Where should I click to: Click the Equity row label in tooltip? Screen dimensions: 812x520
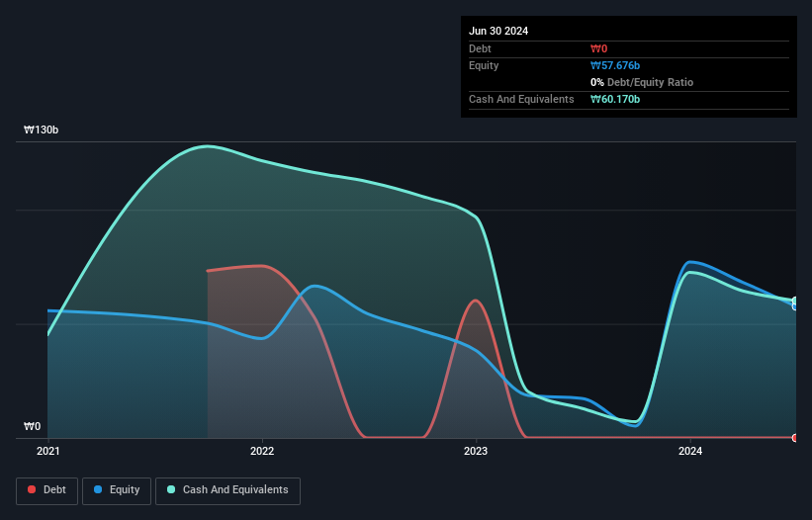click(x=484, y=65)
